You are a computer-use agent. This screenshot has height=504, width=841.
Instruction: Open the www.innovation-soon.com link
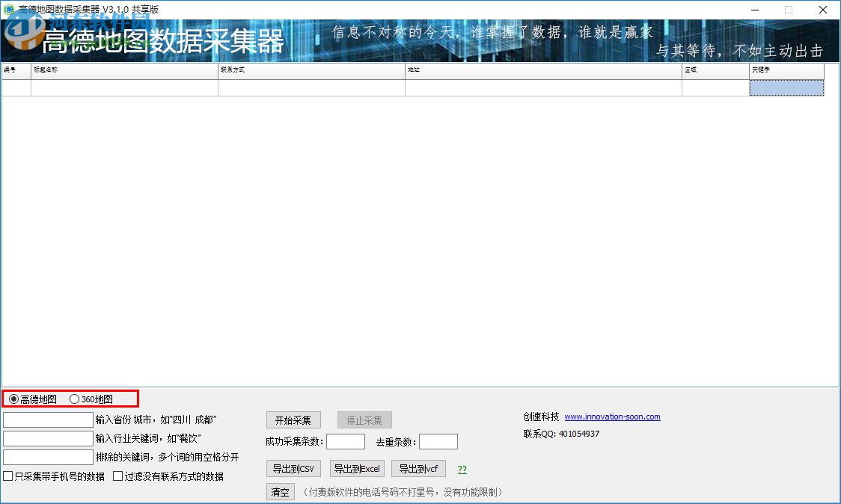(x=612, y=417)
